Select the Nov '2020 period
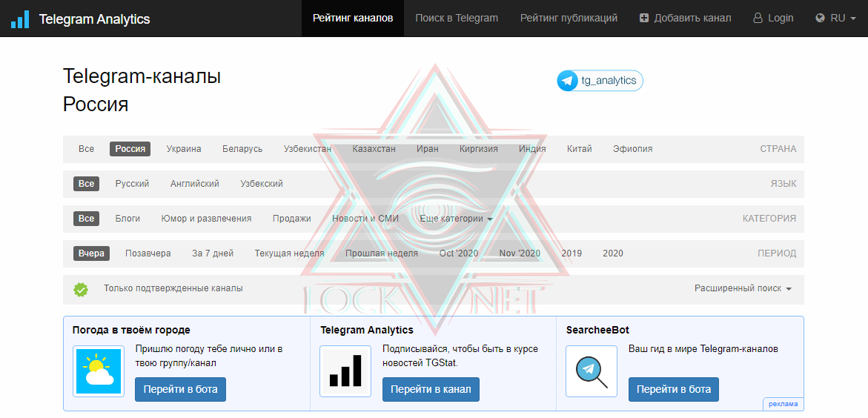Viewport: 868px width, 418px height. coord(520,253)
